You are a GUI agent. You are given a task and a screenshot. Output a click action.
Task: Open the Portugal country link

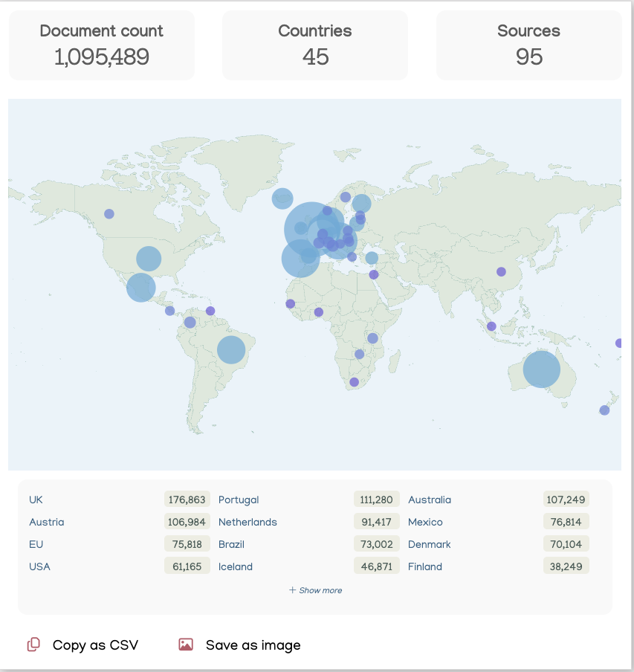coord(239,500)
